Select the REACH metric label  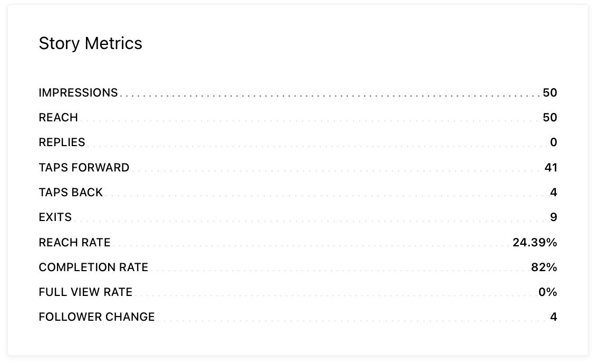[58, 117]
